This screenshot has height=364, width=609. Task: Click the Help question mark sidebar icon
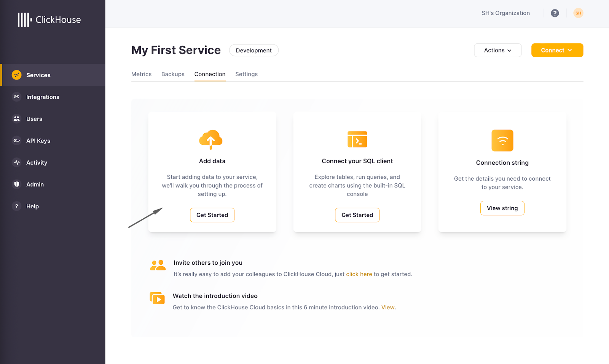[x=16, y=206]
